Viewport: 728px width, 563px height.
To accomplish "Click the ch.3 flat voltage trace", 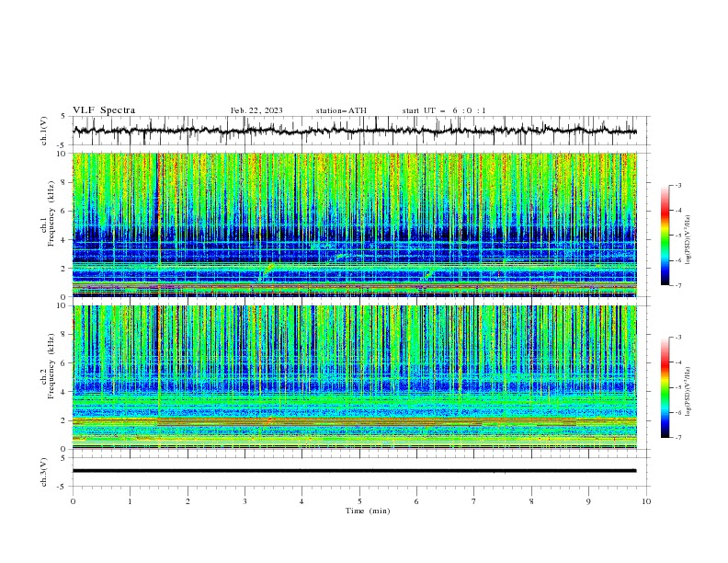I will tap(354, 471).
